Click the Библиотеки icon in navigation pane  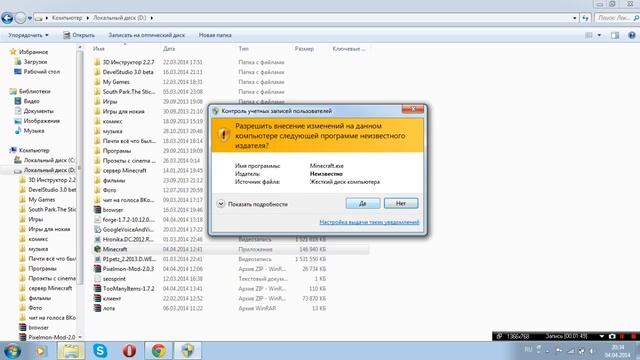click(x=13, y=91)
